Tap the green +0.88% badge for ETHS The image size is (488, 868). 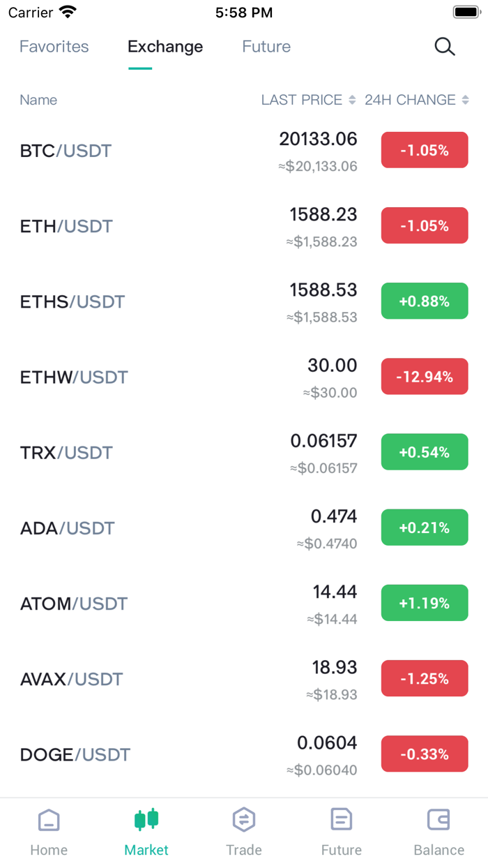coord(424,301)
